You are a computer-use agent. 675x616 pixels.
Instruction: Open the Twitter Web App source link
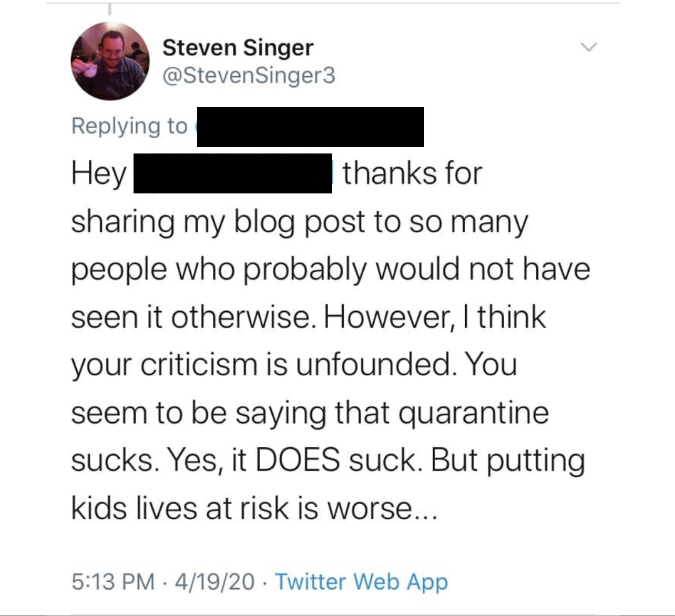(x=361, y=582)
